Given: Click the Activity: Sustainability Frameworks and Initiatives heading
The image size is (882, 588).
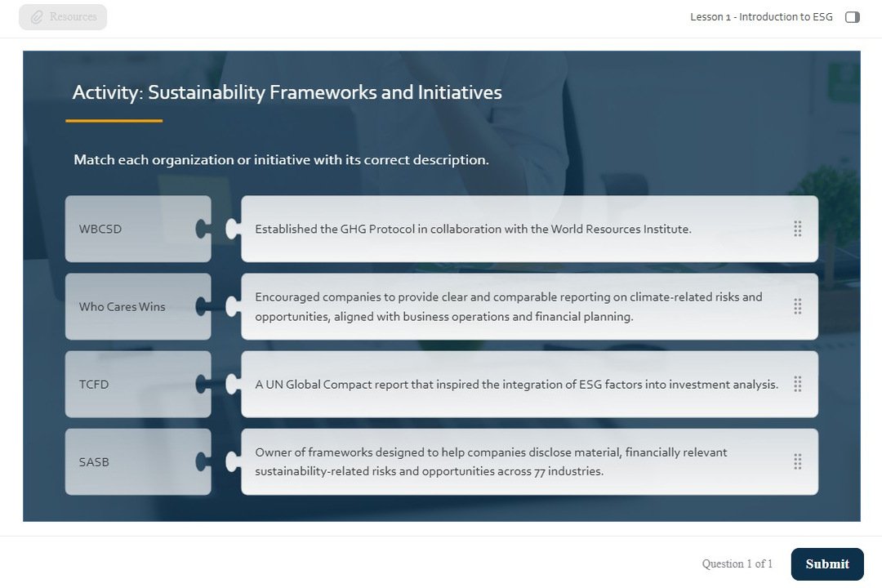Looking at the screenshot, I should (287, 92).
